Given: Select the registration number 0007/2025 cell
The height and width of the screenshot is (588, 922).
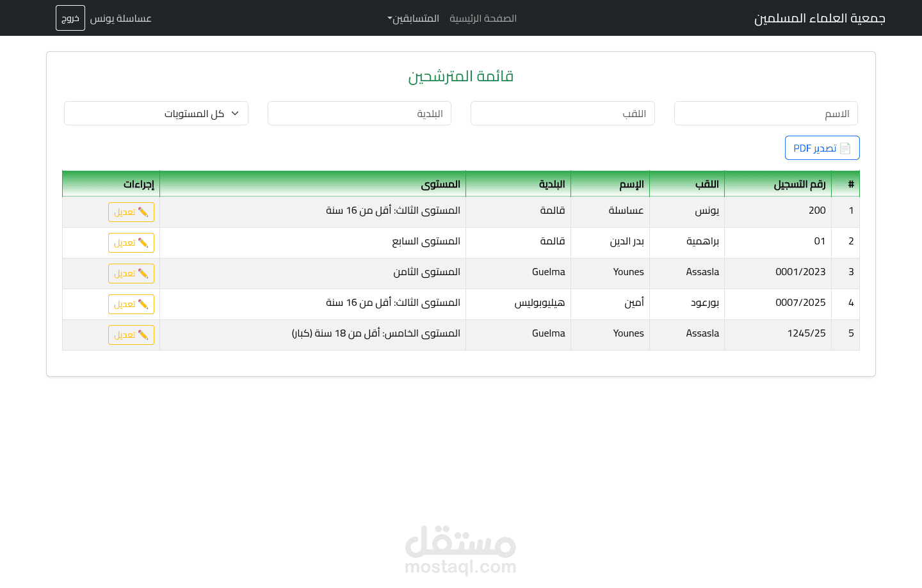Looking at the screenshot, I should pyautogui.click(x=778, y=304).
